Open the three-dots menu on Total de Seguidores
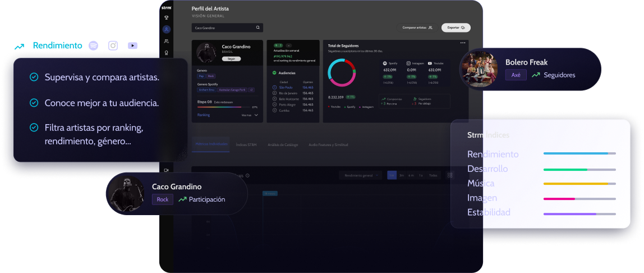The image size is (644, 273). pos(463,43)
